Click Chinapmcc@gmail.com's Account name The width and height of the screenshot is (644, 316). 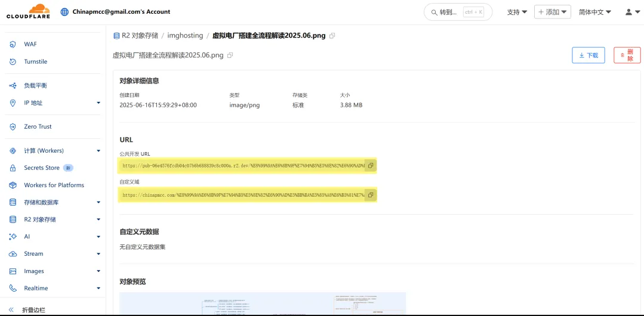click(121, 12)
